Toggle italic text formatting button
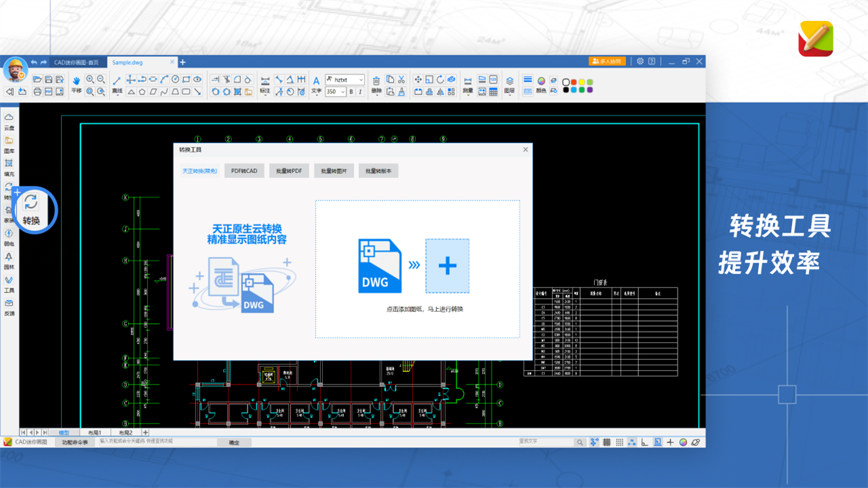This screenshot has height=488, width=868. pyautogui.click(x=360, y=91)
